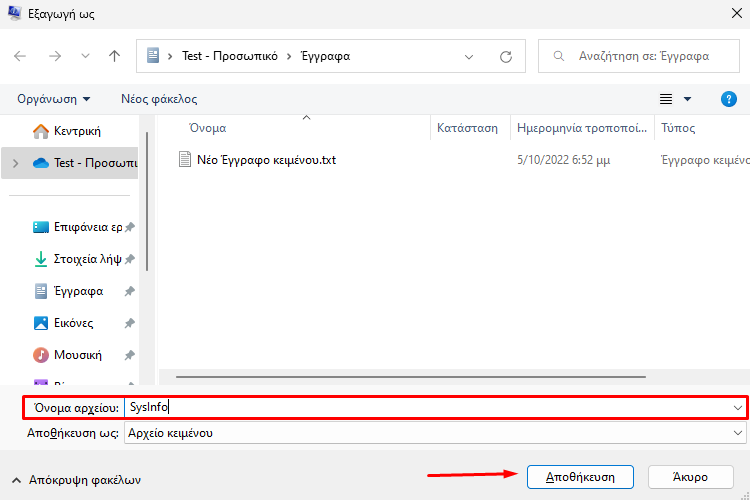Screen dimensions: 750x500
Task: Open Μουσική in the sidebar
Action: pos(67,355)
